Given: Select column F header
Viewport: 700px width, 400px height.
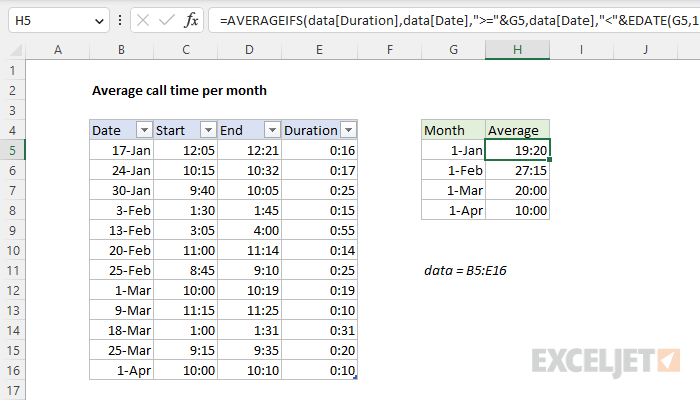Looking at the screenshot, I should coord(390,50).
